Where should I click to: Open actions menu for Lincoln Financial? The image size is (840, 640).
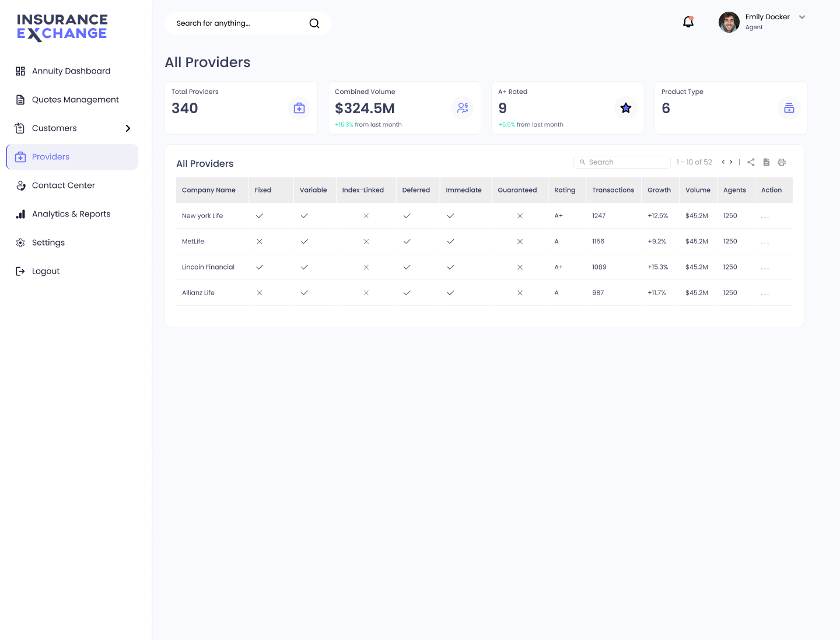(x=765, y=268)
